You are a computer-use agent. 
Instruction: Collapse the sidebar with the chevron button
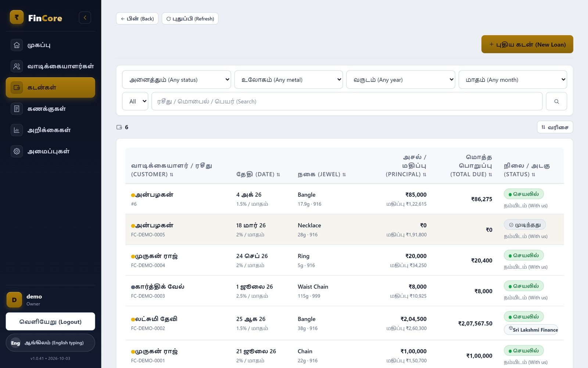click(x=85, y=18)
